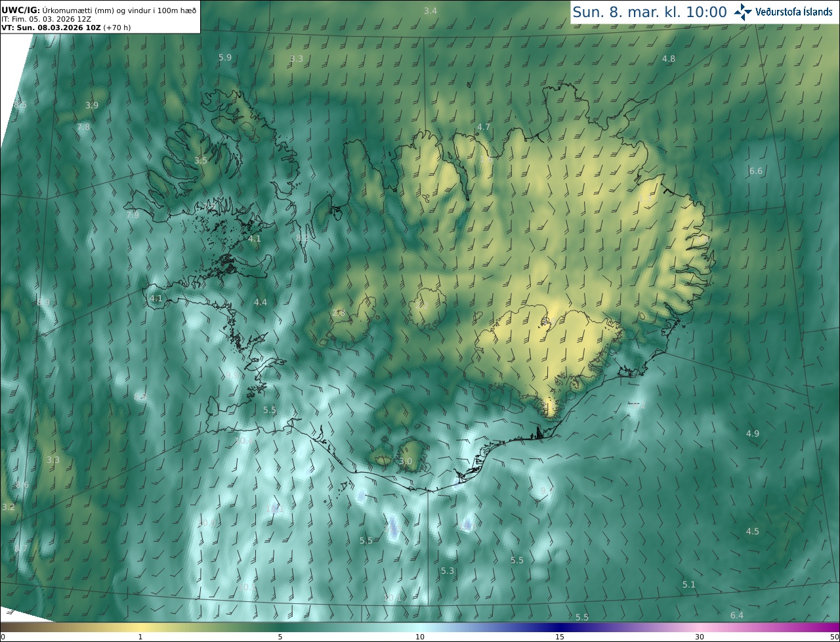Click the 4.4 value on the map
This screenshot has width=840, height=642.
[261, 302]
